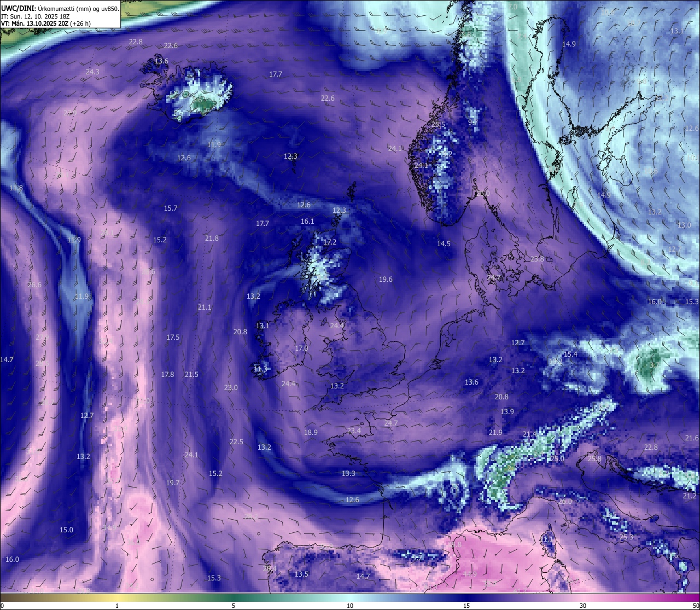Click the 13.3 value over western France
The width and height of the screenshot is (700, 610).
click(348, 473)
